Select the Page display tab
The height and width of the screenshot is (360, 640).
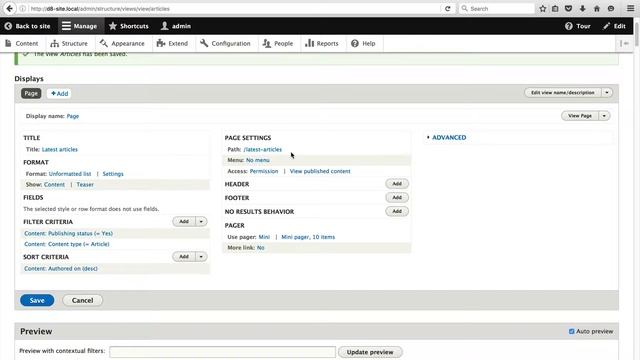[x=31, y=93]
